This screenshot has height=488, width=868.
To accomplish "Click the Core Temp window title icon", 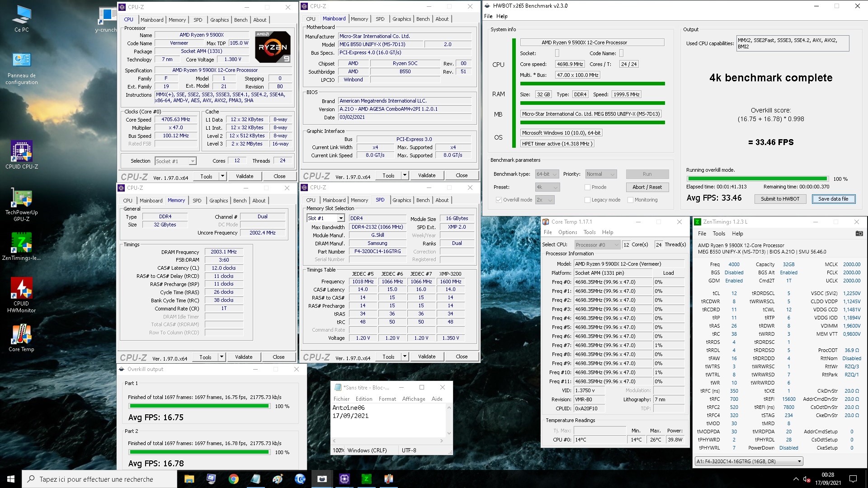I will (546, 222).
